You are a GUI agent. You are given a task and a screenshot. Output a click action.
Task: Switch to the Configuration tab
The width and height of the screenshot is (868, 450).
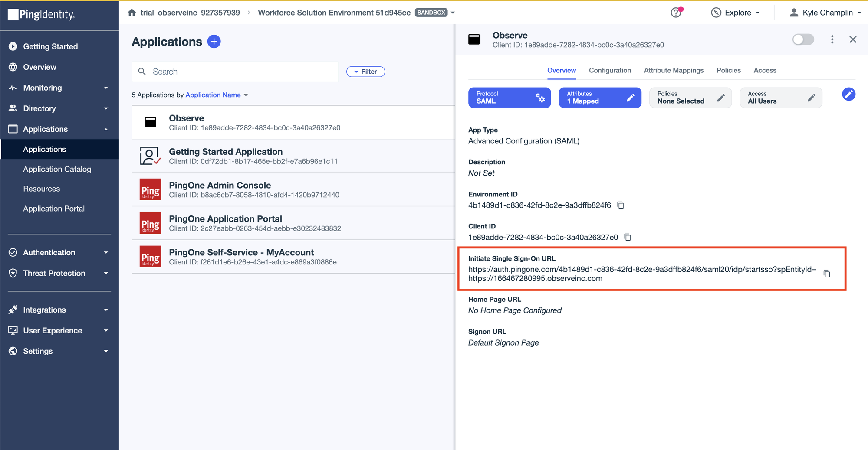click(610, 70)
